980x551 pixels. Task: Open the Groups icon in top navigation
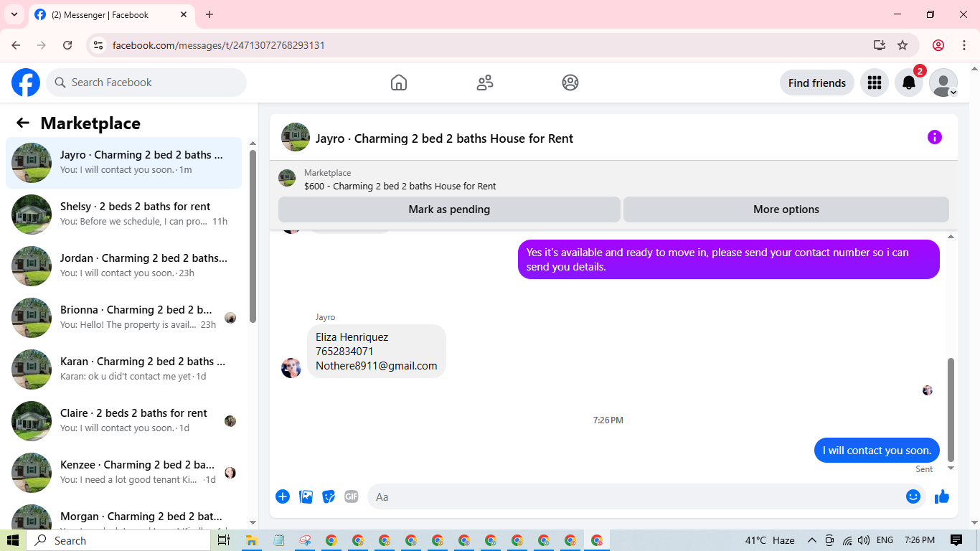point(570,83)
